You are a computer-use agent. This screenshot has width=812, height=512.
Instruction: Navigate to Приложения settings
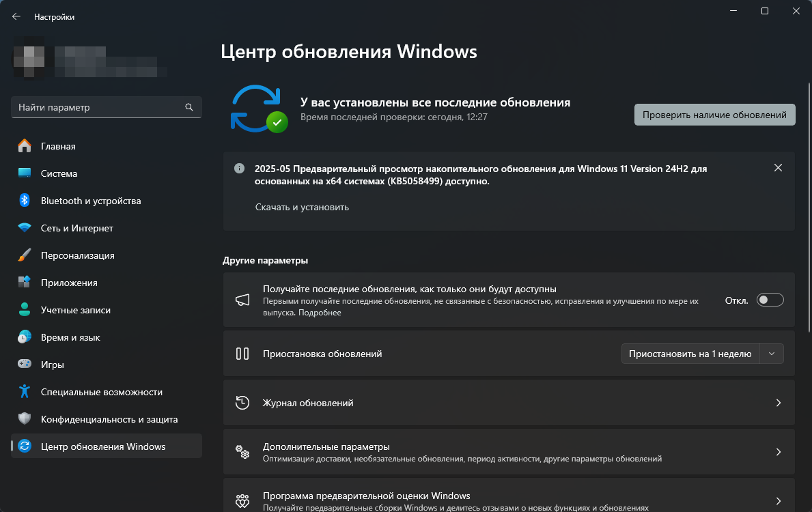106,283
